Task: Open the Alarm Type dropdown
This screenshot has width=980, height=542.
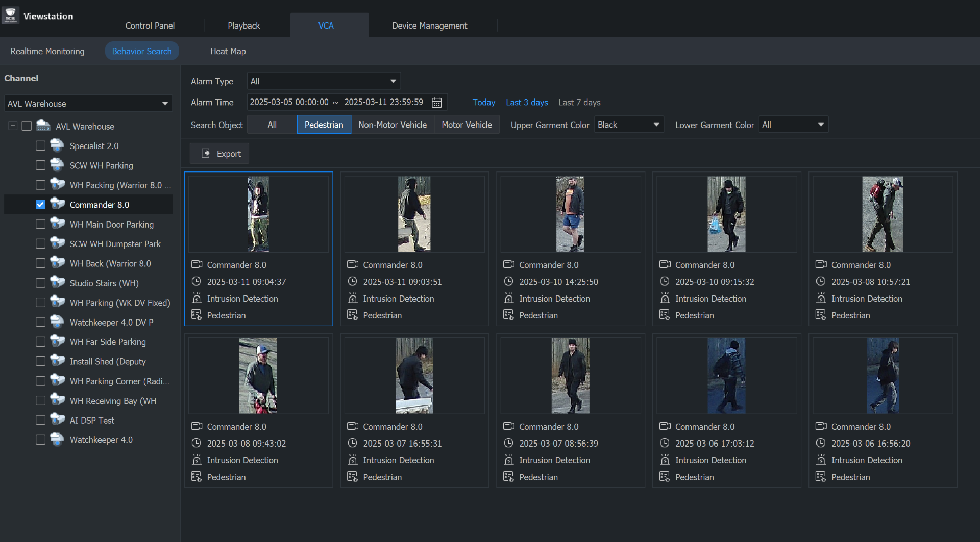Action: click(324, 81)
